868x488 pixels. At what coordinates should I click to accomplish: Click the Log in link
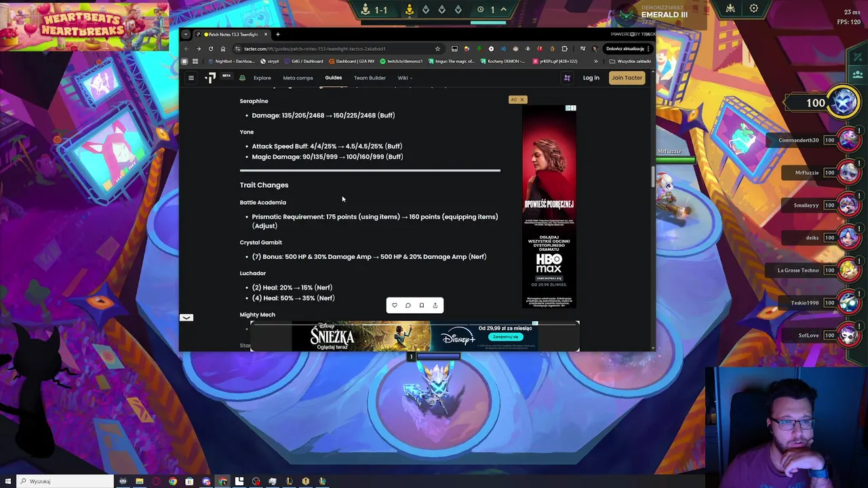coord(591,78)
